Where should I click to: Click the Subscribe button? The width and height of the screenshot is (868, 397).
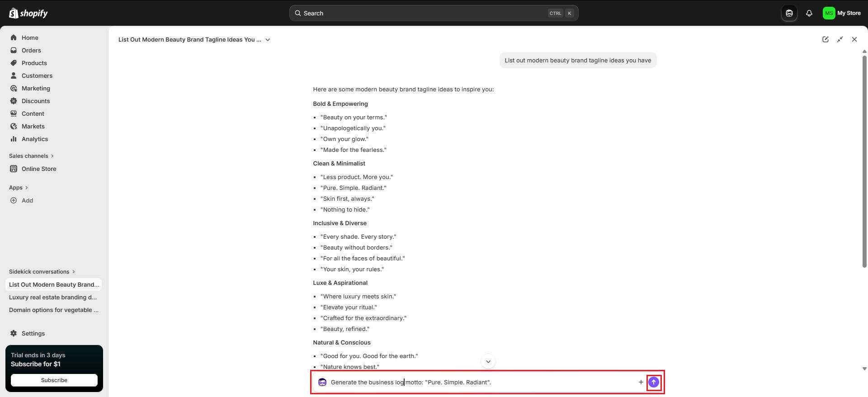tap(54, 380)
